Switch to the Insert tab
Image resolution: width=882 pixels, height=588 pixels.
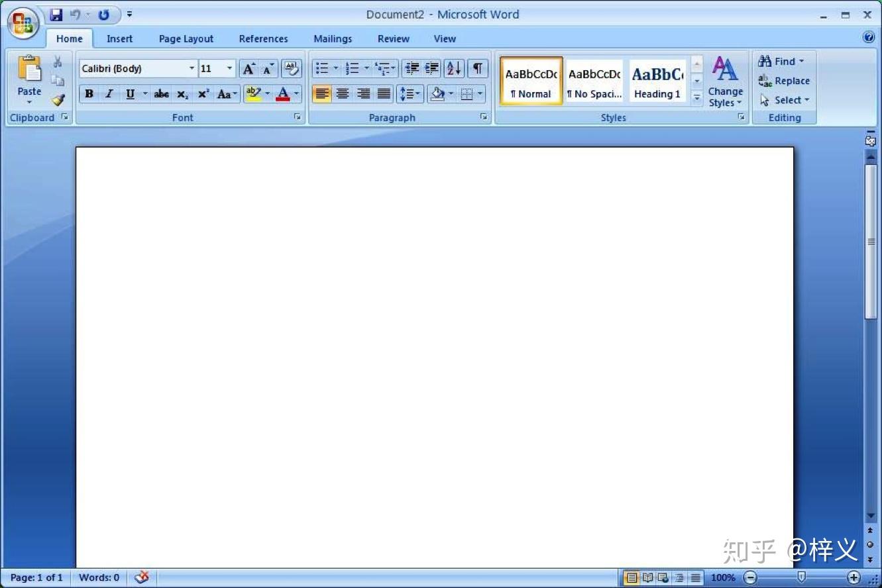coord(119,39)
